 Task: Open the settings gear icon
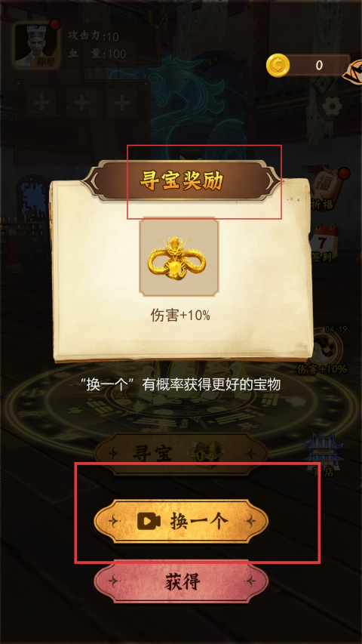coord(332,106)
